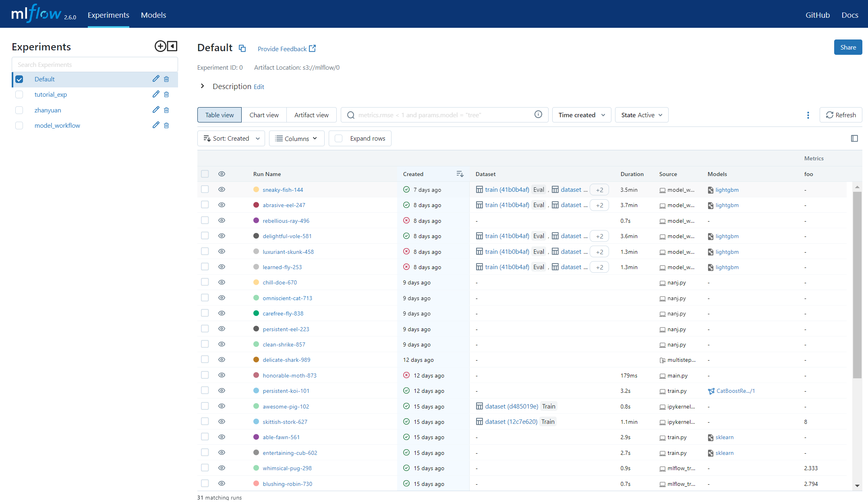Screen dimensions: 868x502
Task: Collapse the Experiments sidebar
Action: [172, 46]
